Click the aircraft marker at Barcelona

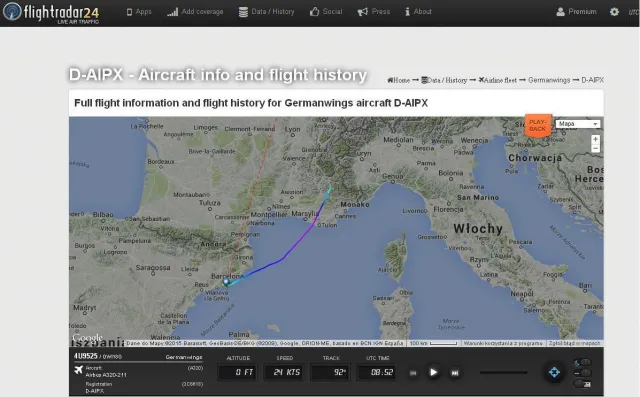tap(226, 282)
